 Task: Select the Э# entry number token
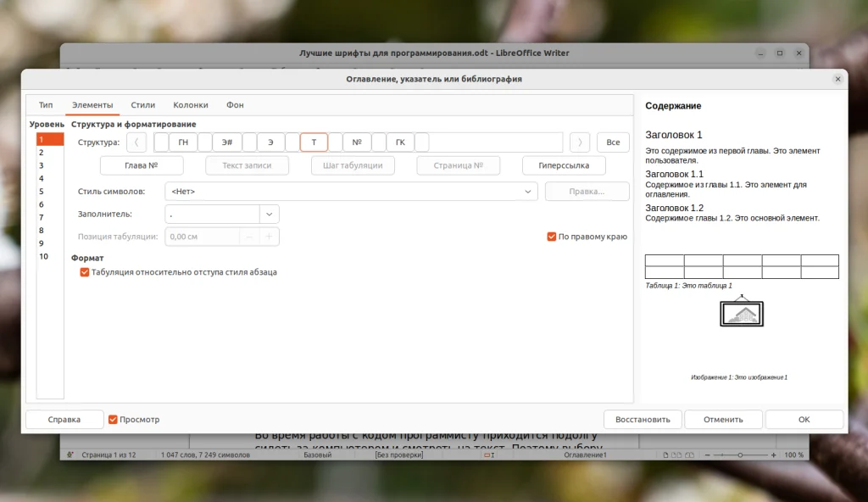226,142
